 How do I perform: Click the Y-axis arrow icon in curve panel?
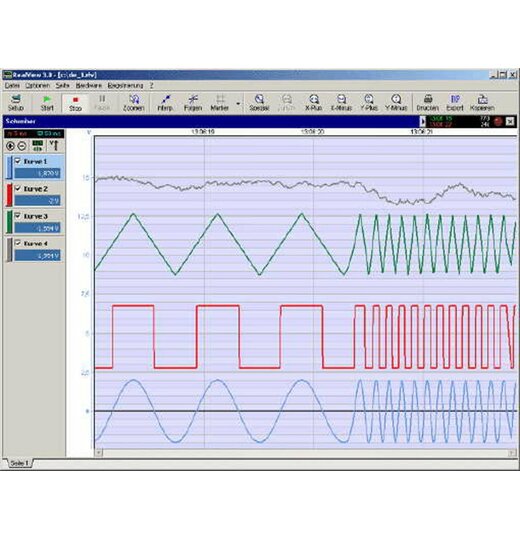click(54, 146)
